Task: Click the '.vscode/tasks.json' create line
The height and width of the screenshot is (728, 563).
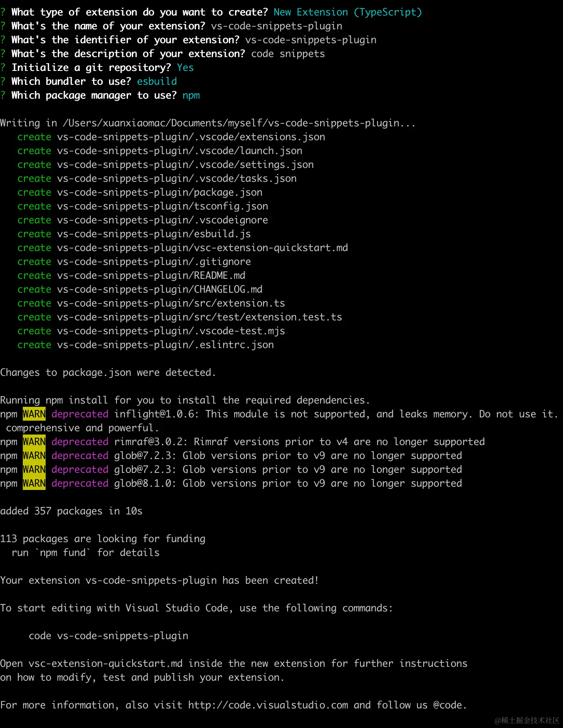Action: click(x=157, y=179)
